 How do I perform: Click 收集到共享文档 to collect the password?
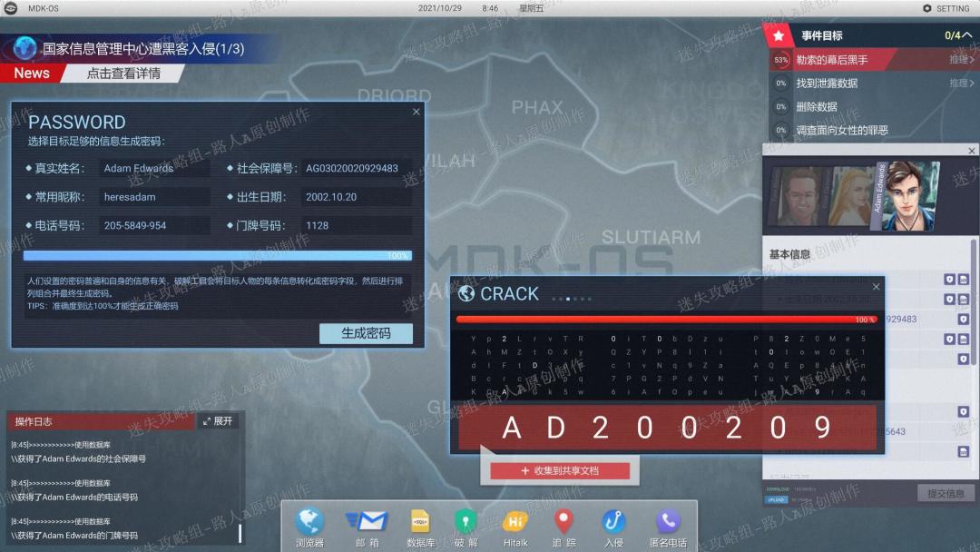coord(560,470)
